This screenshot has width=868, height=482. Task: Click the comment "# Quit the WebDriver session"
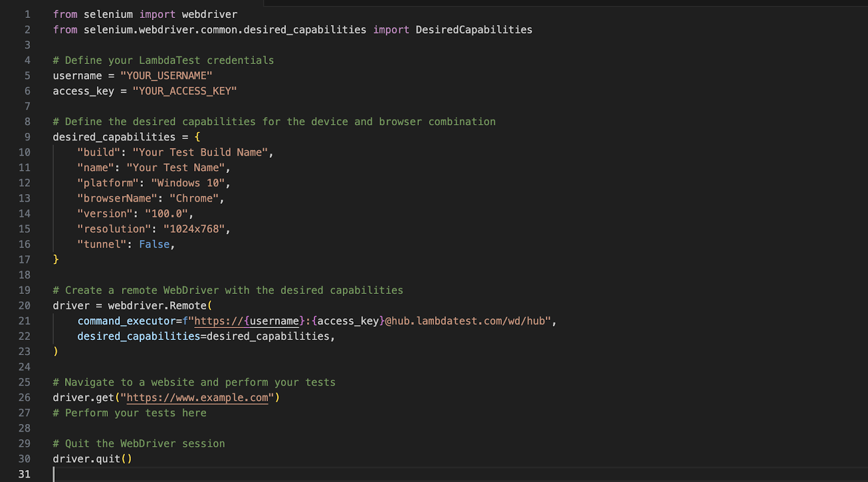pos(139,444)
